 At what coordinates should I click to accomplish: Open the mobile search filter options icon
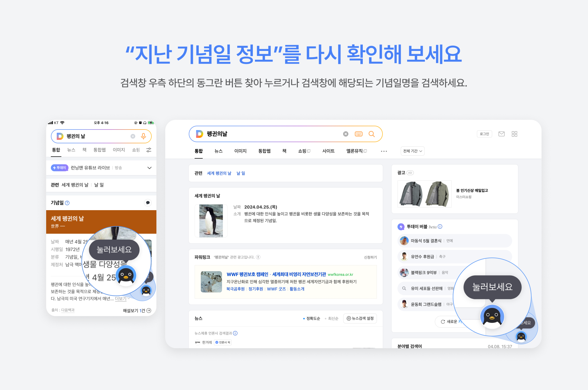click(x=149, y=150)
